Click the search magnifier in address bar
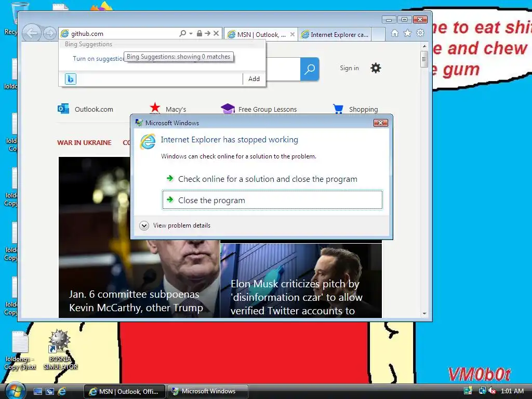532x399 pixels. coord(182,33)
